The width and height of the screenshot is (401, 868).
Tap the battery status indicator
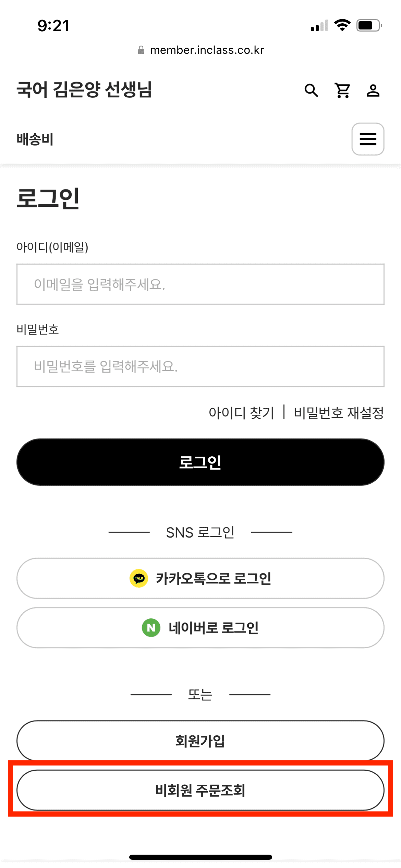(369, 25)
